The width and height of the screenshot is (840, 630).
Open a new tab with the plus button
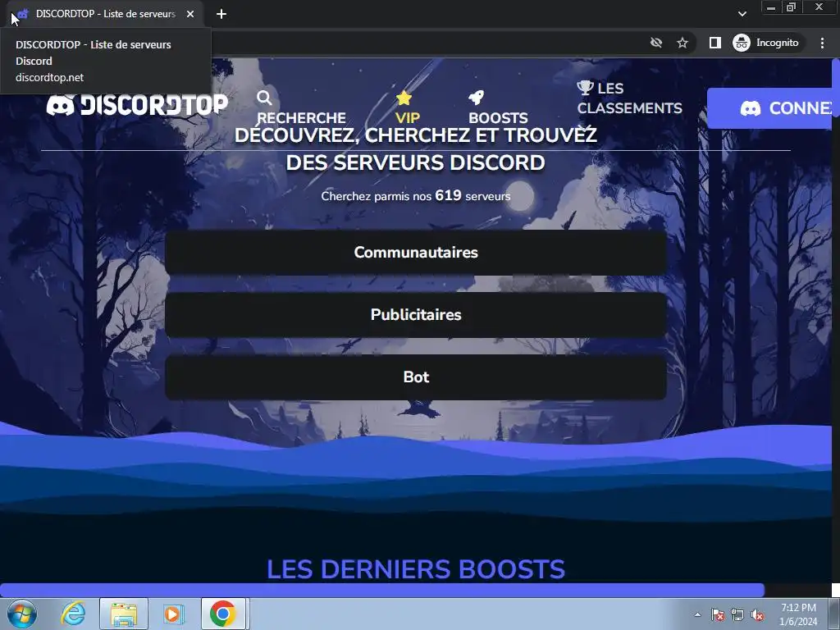pyautogui.click(x=221, y=14)
